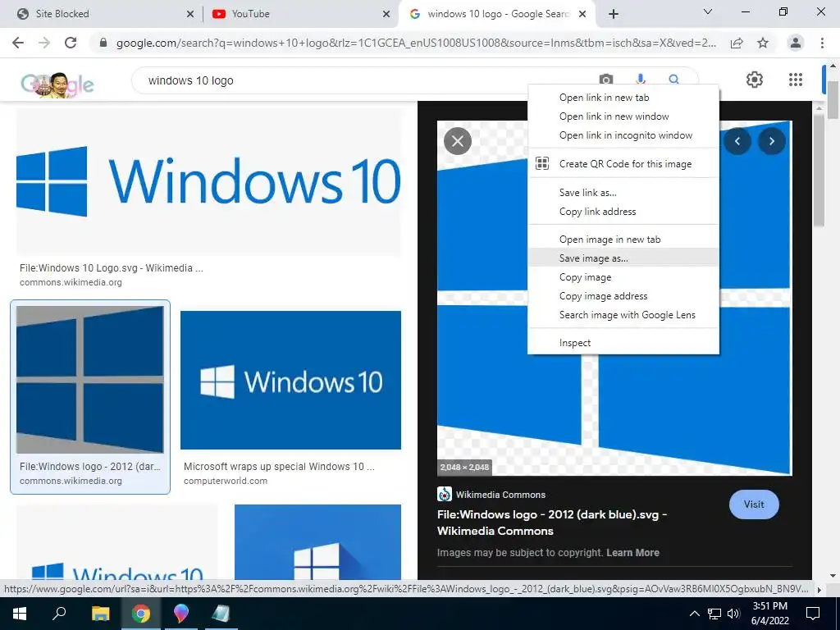Choose Create QR Code for this image
Viewport: 840px width, 630px height.
click(x=623, y=164)
